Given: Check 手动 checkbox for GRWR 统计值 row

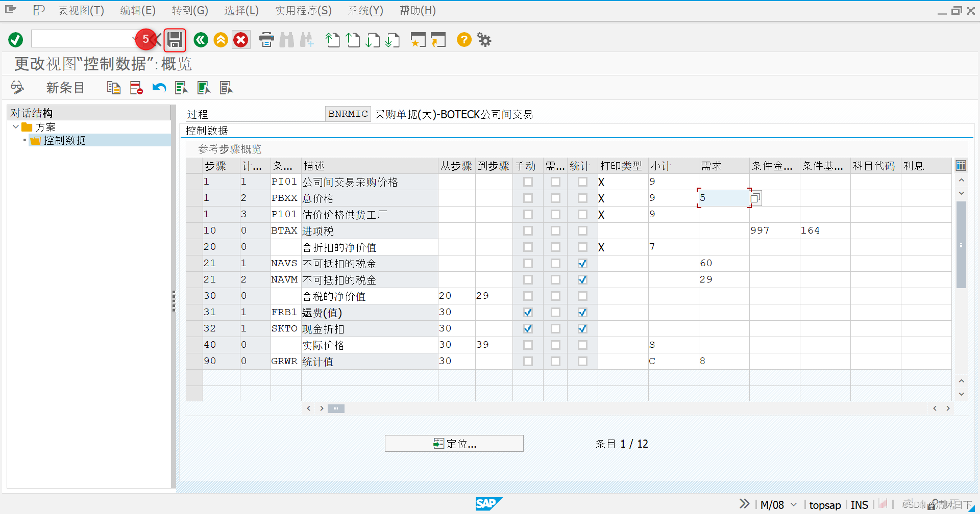Looking at the screenshot, I should pyautogui.click(x=528, y=361).
